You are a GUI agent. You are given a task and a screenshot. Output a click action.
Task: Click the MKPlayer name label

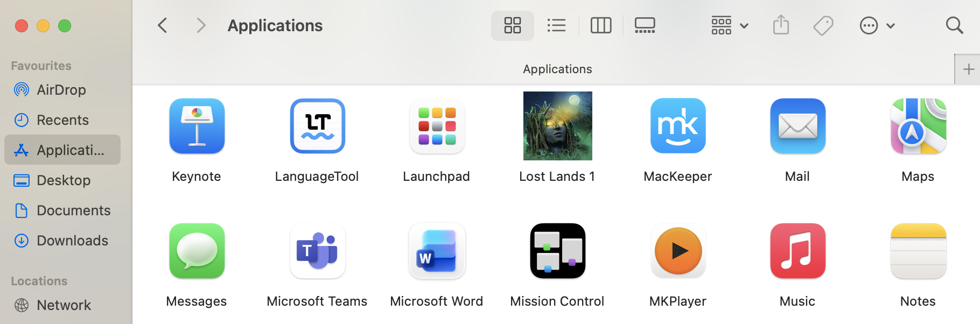(x=678, y=301)
